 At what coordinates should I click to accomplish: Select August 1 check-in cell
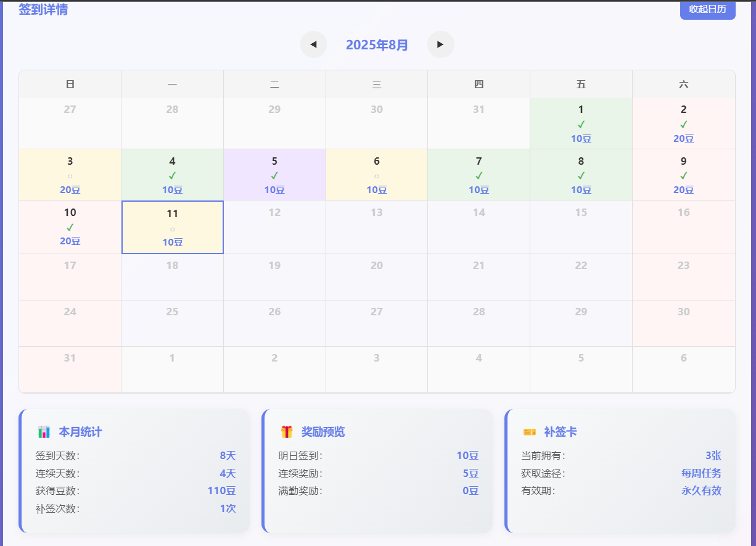tap(581, 123)
